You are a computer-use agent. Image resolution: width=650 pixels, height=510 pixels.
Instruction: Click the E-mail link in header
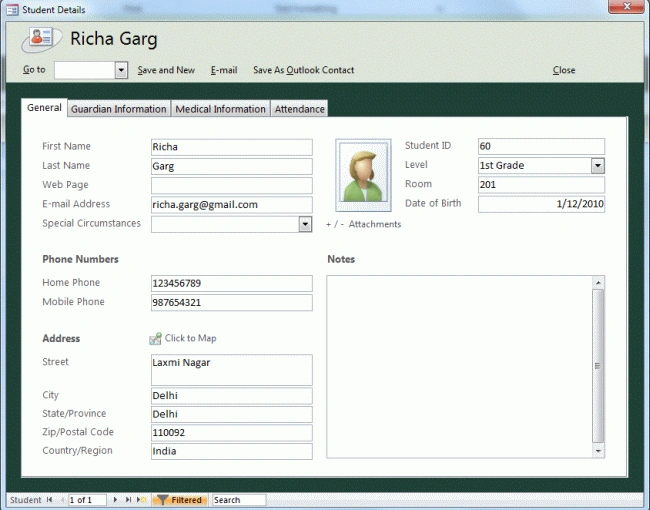(224, 70)
